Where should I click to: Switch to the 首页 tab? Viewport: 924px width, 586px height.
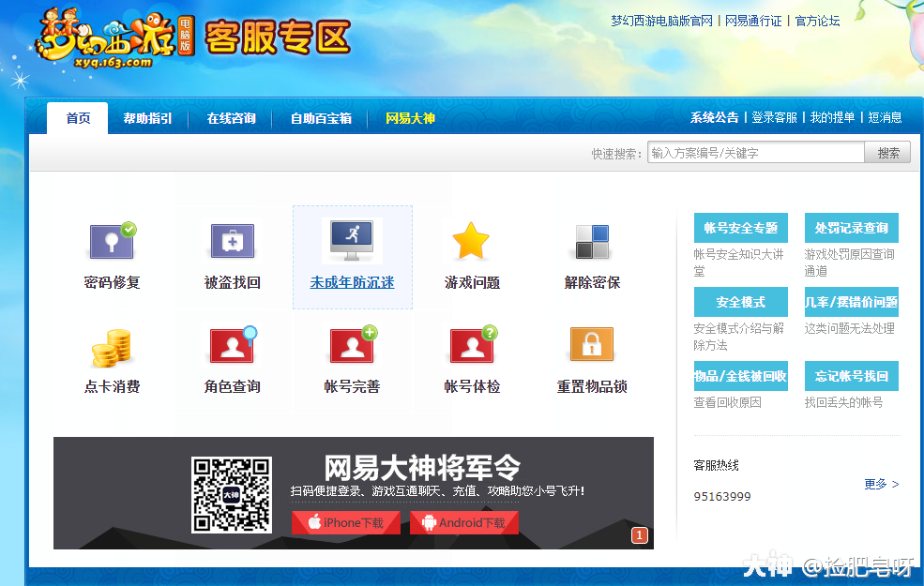pyautogui.click(x=78, y=118)
